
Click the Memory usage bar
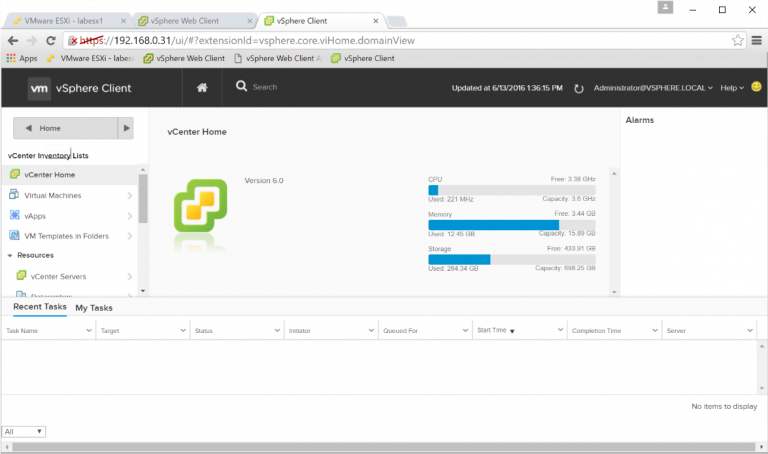tap(512, 225)
